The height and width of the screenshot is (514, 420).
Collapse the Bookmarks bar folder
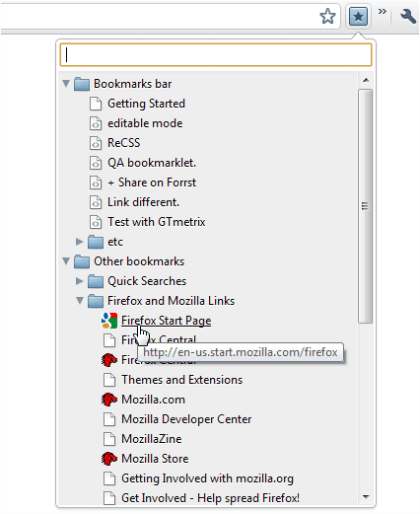(66, 84)
